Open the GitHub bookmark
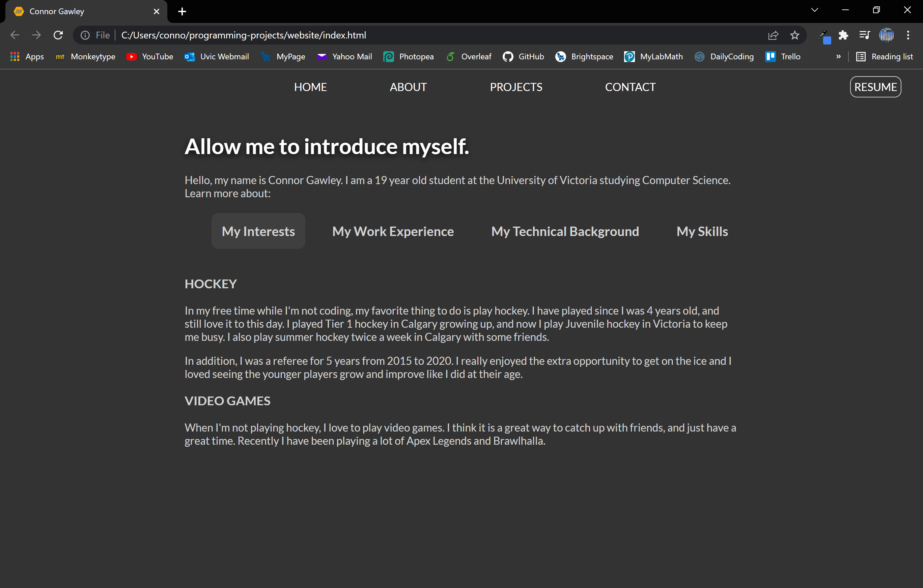The width and height of the screenshot is (923, 588). click(524, 57)
